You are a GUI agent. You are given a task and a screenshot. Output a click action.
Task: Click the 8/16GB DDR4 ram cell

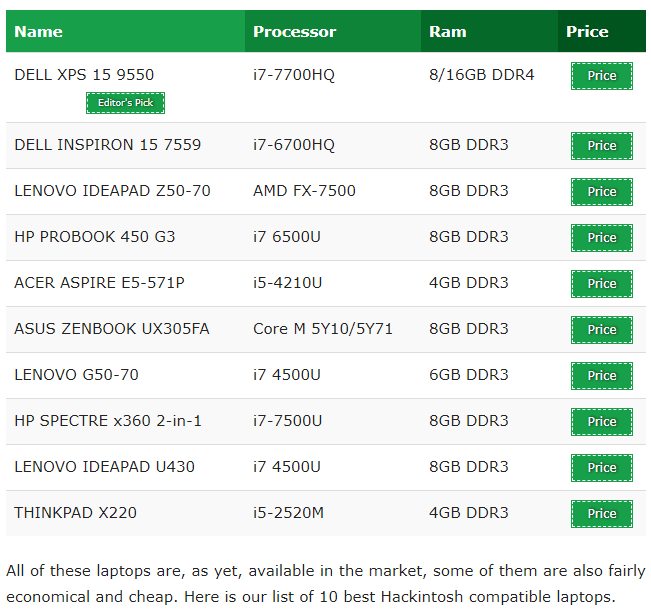click(x=482, y=75)
